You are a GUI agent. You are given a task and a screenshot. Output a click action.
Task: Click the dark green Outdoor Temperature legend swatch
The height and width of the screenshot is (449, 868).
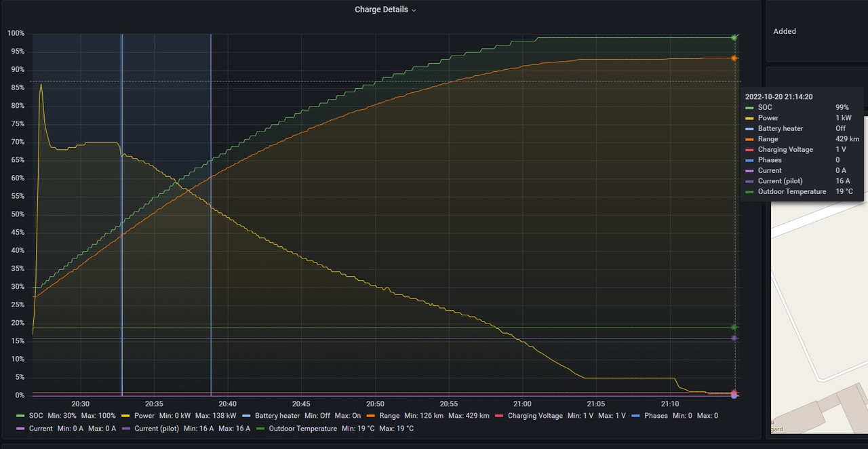[260, 429]
